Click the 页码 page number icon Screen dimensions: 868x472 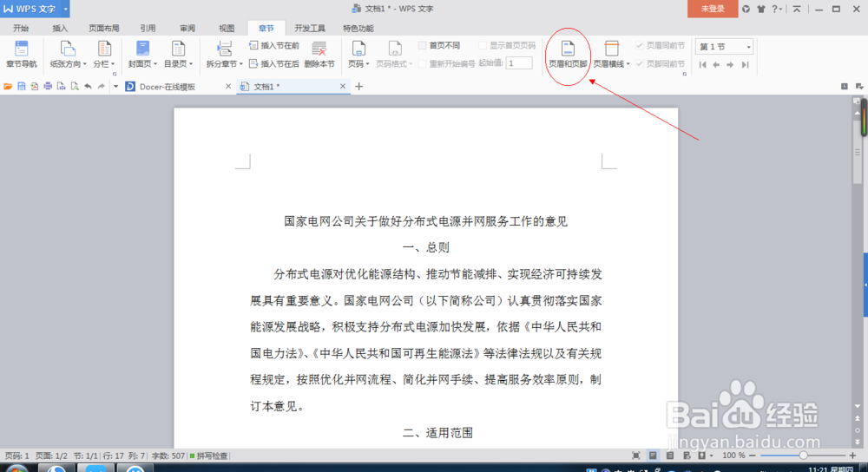(358, 49)
